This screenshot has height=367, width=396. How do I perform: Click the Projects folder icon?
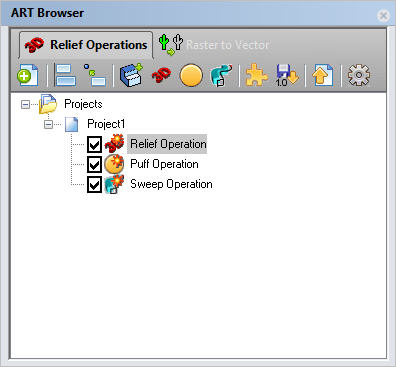point(48,104)
